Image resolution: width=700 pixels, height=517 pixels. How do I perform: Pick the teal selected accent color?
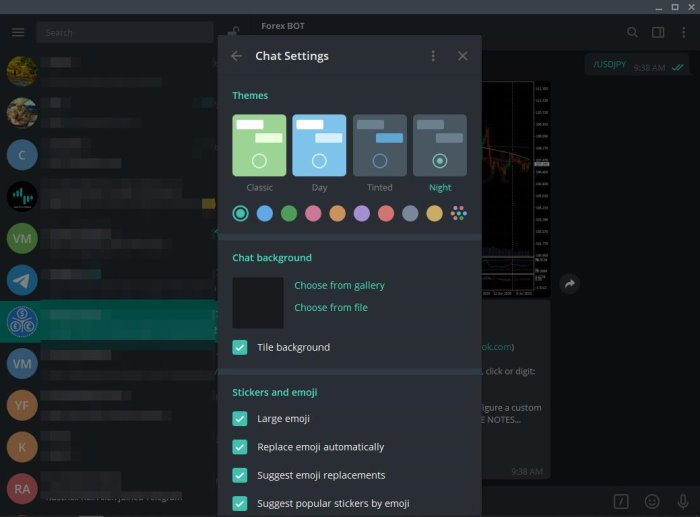[x=241, y=213]
